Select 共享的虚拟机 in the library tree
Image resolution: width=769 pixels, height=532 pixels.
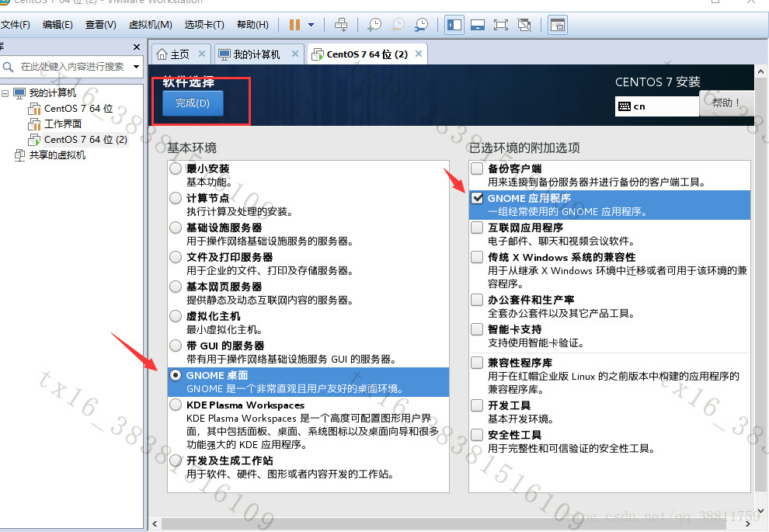(x=57, y=155)
